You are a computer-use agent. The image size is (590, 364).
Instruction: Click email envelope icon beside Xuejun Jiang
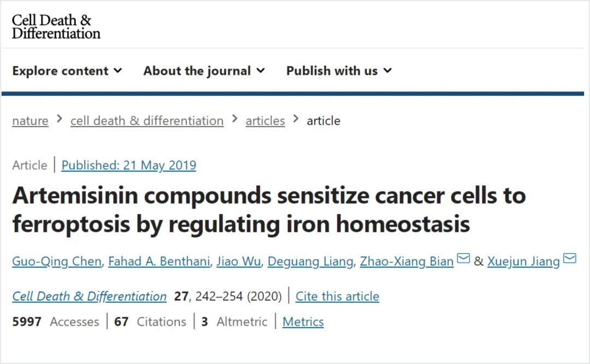pyautogui.click(x=570, y=258)
